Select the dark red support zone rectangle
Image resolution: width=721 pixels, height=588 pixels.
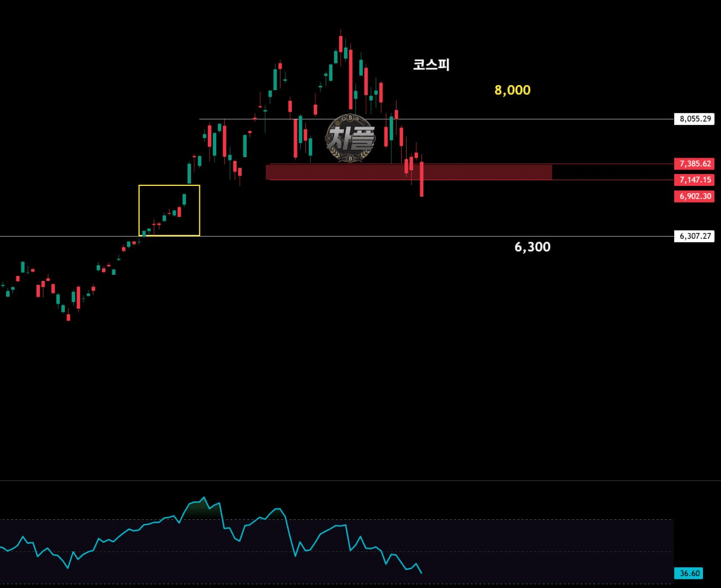[409, 172]
